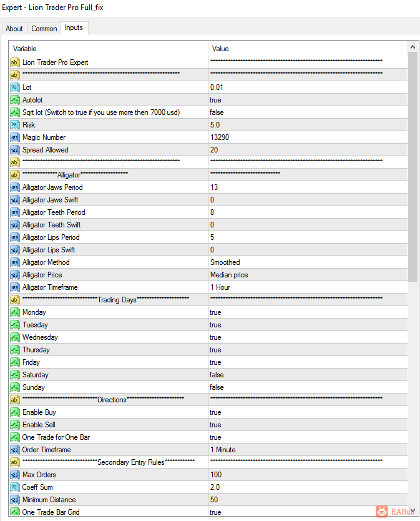Edit the Minimum Distance value 50
Screen dimensions: 420x521
(308, 500)
